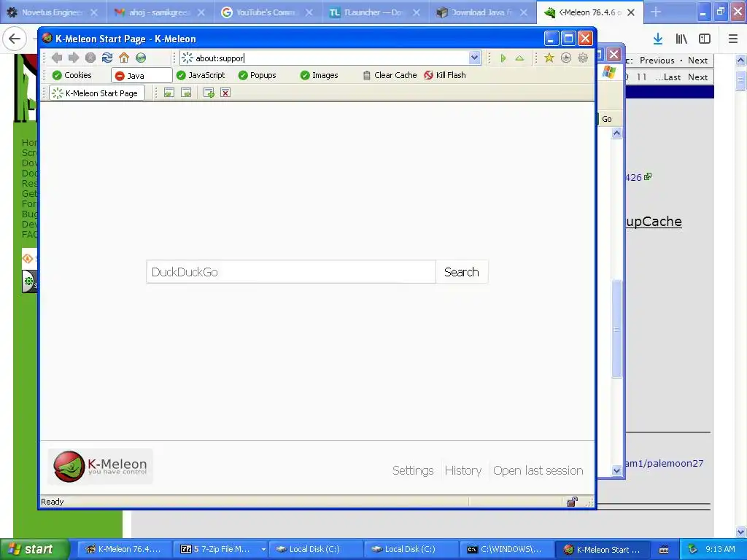Switch to next tab icon
The image size is (747, 560).
coord(186,93)
